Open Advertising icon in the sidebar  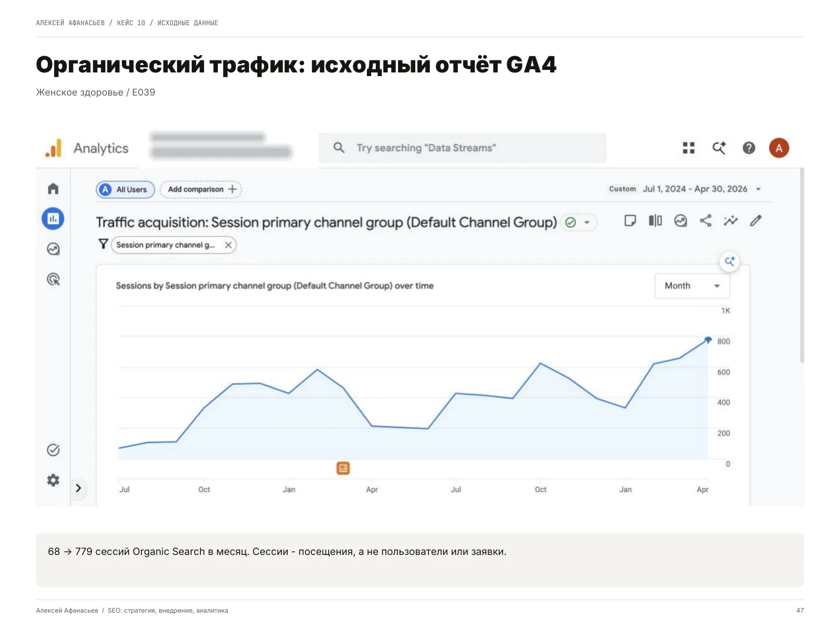point(53,279)
